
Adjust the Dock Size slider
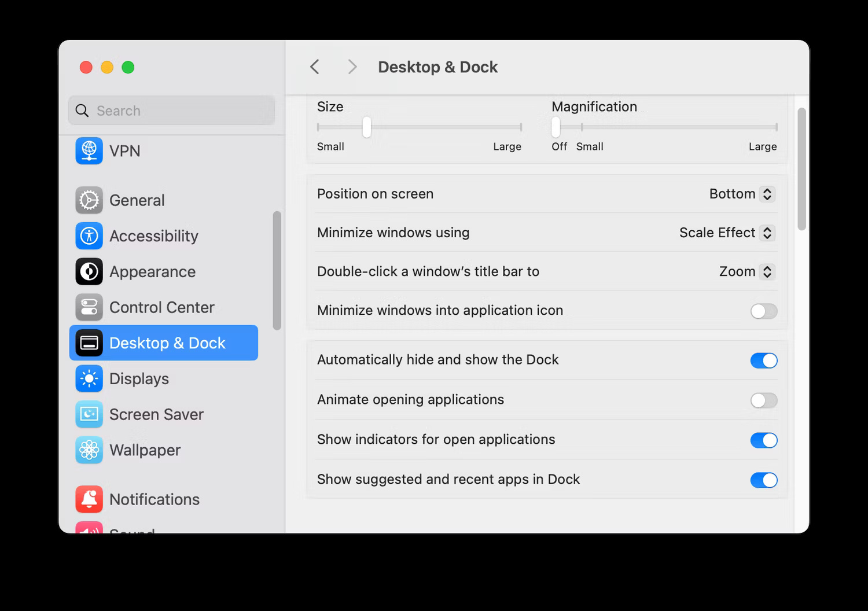pos(367,127)
